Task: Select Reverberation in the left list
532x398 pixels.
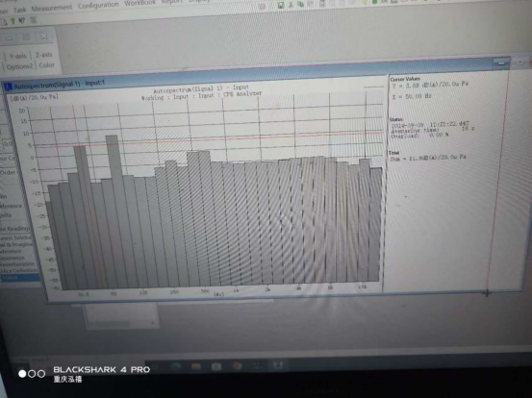Action: pos(17,263)
